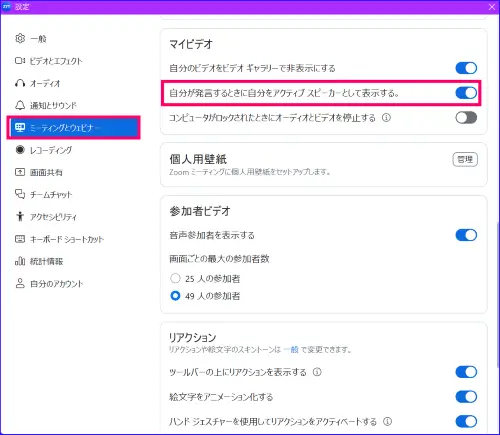Toggle 自分をアクティブスピーカーとして表示する switch
Screen dimensions: 500x435
point(466,93)
